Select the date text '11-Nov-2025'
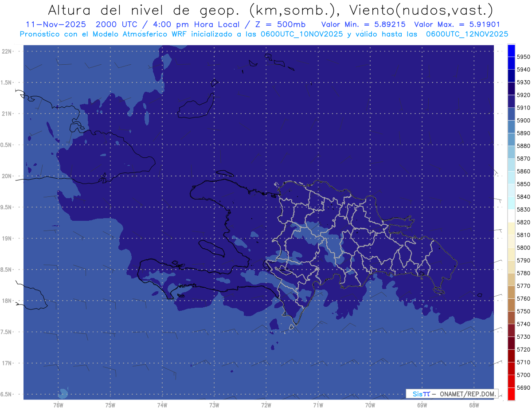Viewport: 532px width, 411px height. [x=56, y=24]
